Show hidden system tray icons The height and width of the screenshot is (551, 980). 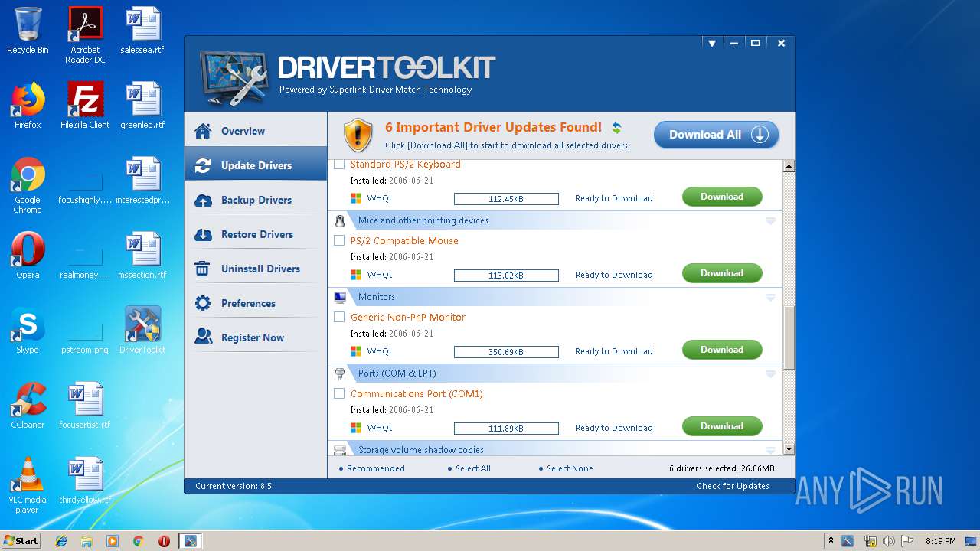pyautogui.click(x=831, y=541)
